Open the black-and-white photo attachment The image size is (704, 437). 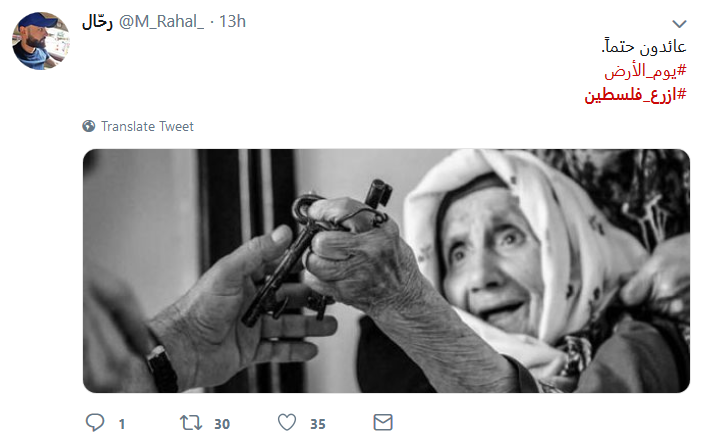[x=386, y=271]
